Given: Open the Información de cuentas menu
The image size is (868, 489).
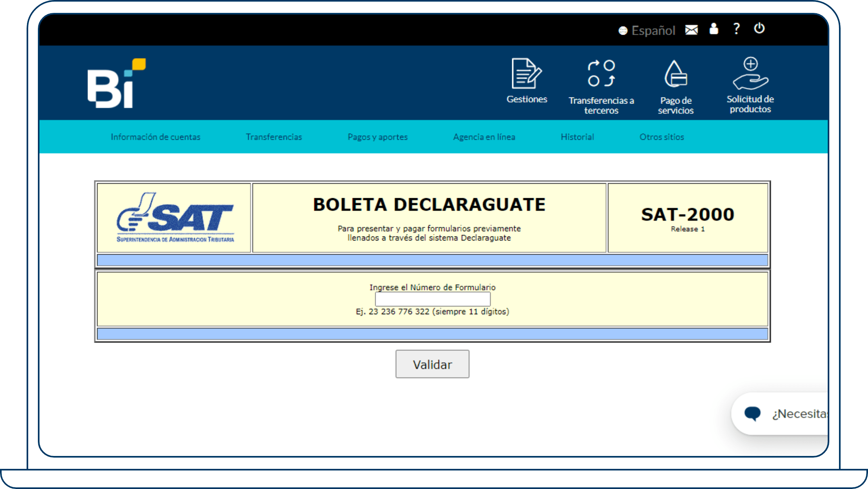Looking at the screenshot, I should point(156,137).
